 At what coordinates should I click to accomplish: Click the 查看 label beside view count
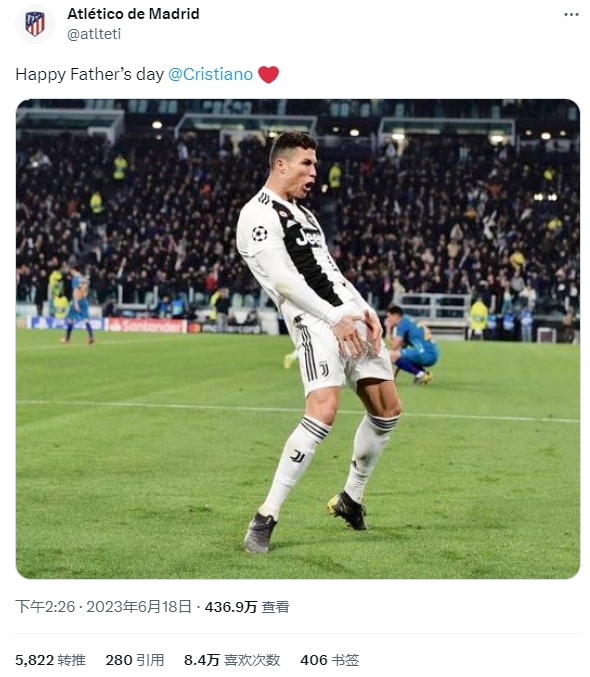pyautogui.click(x=275, y=607)
